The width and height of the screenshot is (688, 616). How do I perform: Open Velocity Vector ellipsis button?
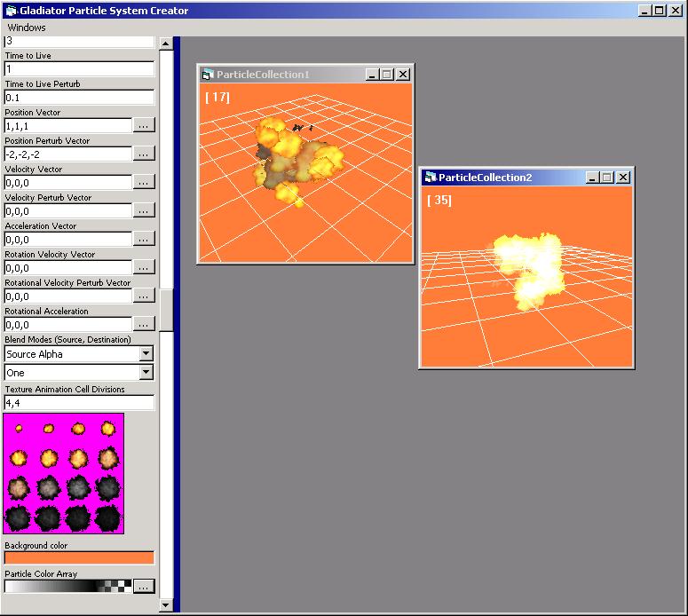click(144, 182)
